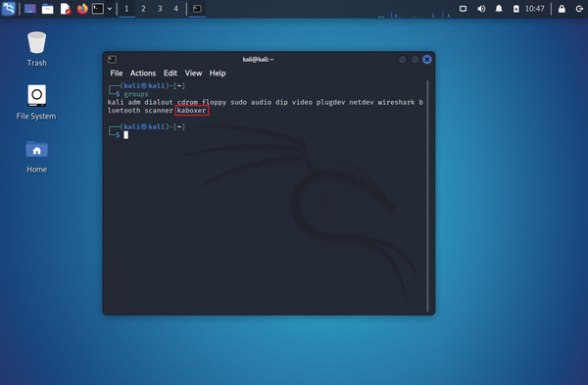Open the terminal Edit menu
This screenshot has height=385, width=588.
point(171,73)
